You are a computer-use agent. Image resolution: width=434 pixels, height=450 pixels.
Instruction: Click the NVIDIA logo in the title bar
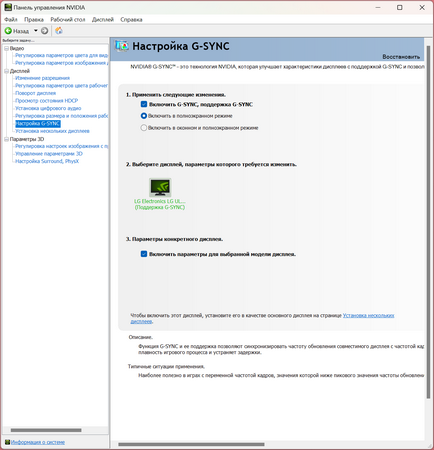(x=8, y=7)
